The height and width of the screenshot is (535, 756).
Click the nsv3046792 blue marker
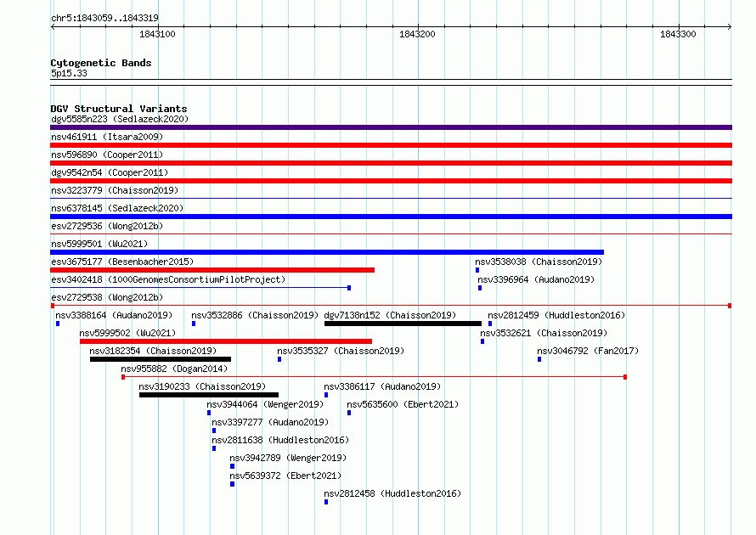click(539, 359)
